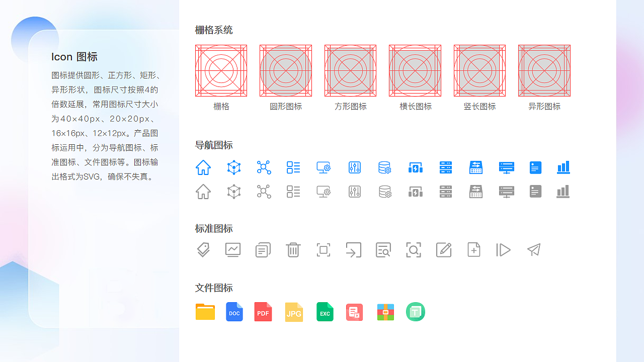
Task: Click the copy documents standard icon
Action: [263, 250]
